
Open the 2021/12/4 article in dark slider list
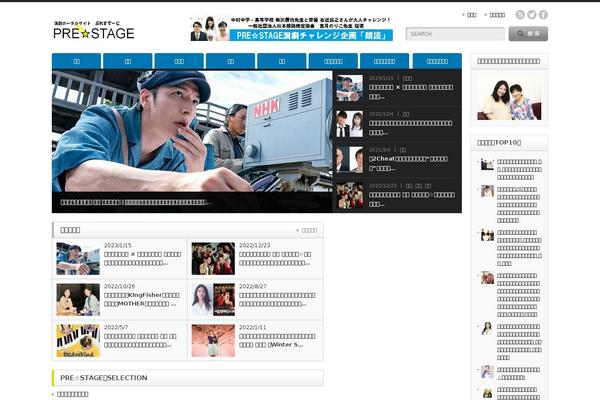pyautogui.click(x=410, y=127)
